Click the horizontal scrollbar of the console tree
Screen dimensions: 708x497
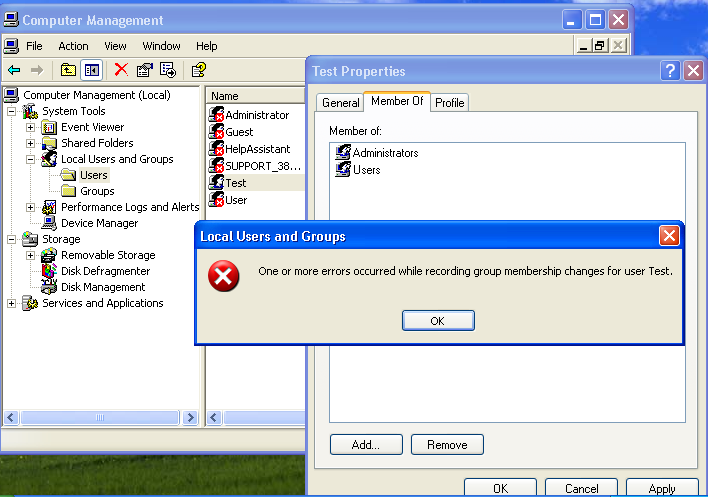[x=100, y=416]
